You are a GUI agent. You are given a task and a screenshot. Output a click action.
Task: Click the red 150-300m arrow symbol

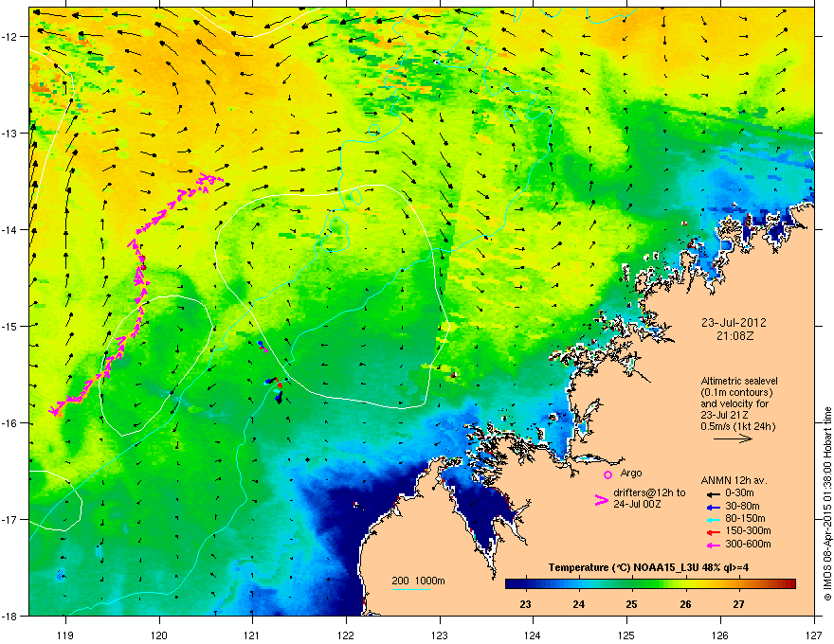tap(714, 531)
